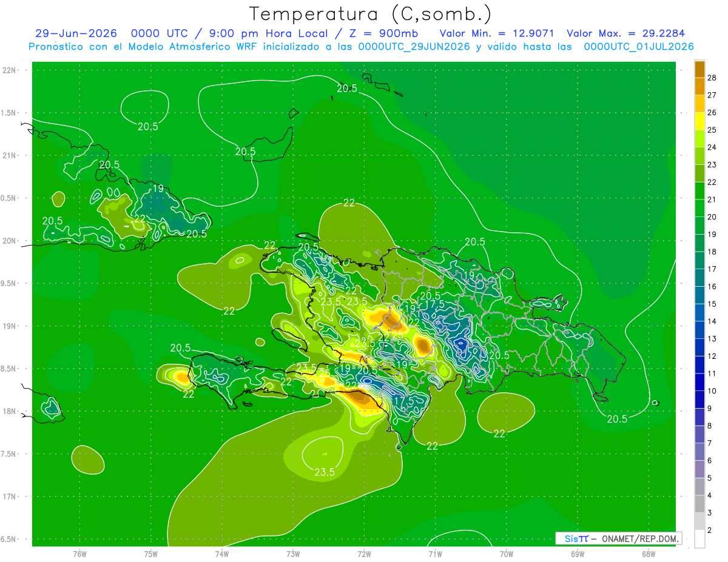Viewport: 728px width, 562px height.
Task: Click the "76W" longitude axis label
Action: [x=79, y=554]
